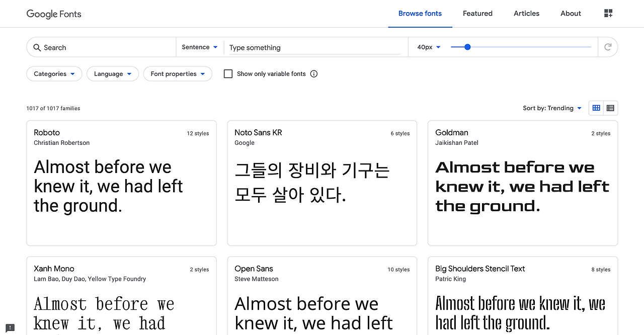This screenshot has width=644, height=335.
Task: Open the feedback icon in the corner
Action: (10, 328)
